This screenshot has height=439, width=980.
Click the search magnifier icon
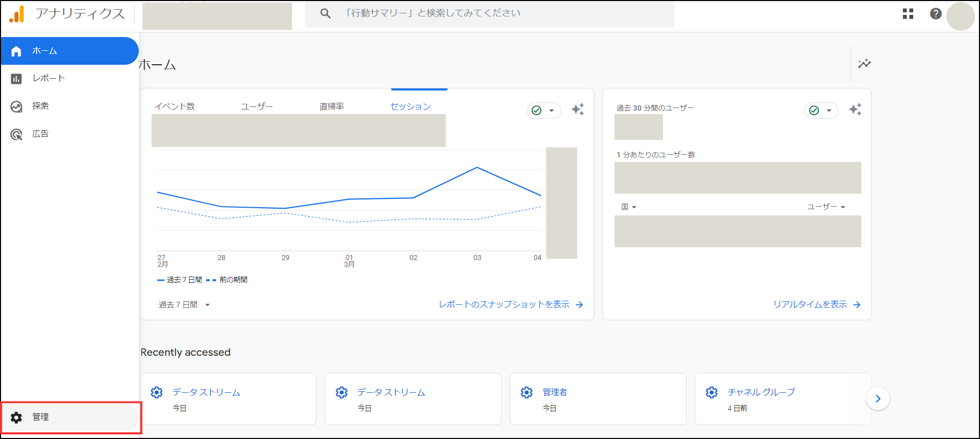point(325,13)
